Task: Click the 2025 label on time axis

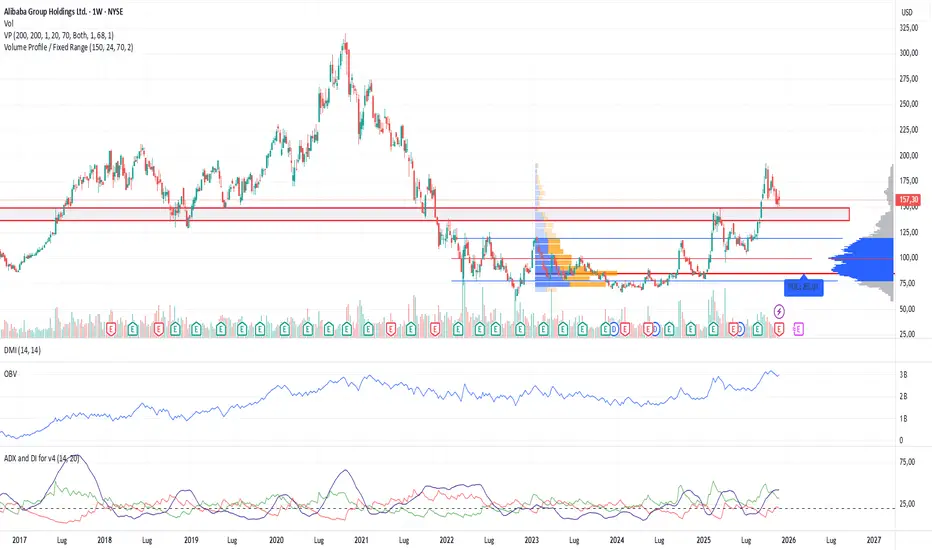Action: (x=703, y=540)
